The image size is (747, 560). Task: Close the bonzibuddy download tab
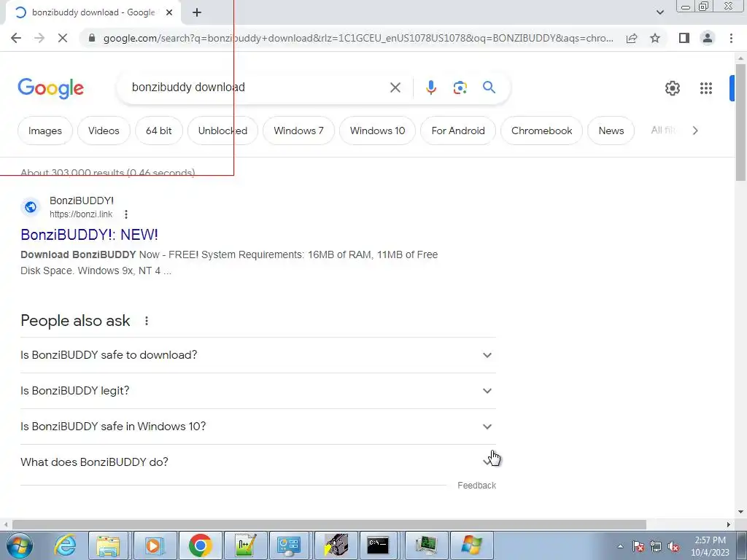pyautogui.click(x=169, y=12)
